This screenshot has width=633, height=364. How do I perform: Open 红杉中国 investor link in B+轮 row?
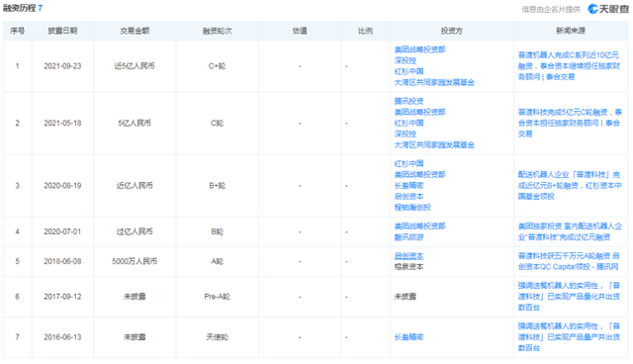click(x=408, y=164)
